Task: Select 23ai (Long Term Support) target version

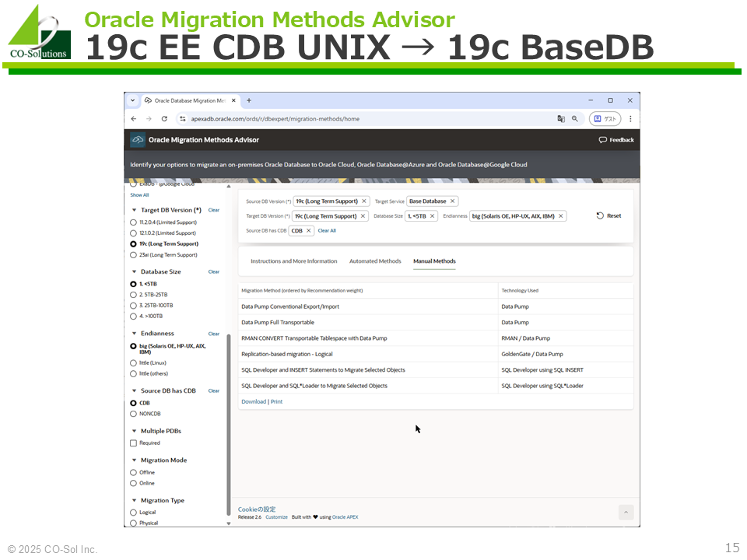Action: tap(133, 255)
